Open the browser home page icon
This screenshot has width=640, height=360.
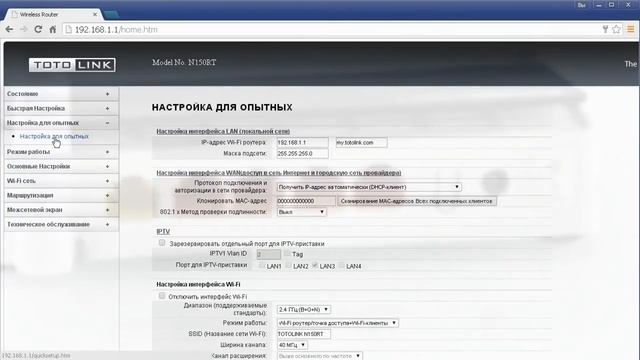click(x=53, y=29)
